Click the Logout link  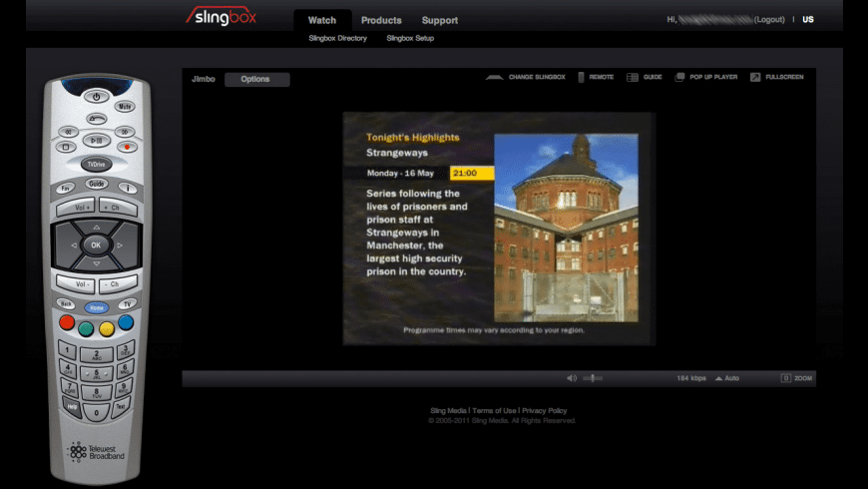tap(769, 19)
